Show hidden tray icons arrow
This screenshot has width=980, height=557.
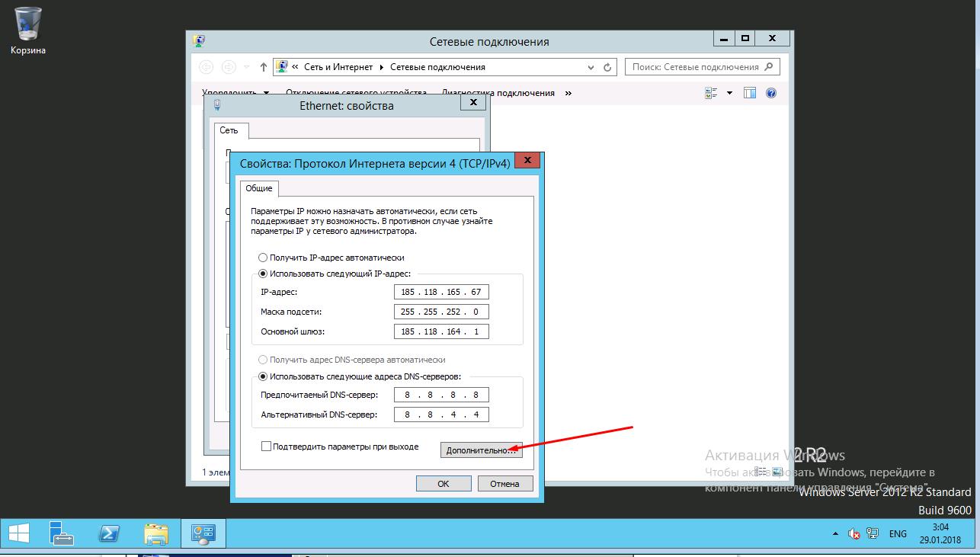(x=835, y=534)
